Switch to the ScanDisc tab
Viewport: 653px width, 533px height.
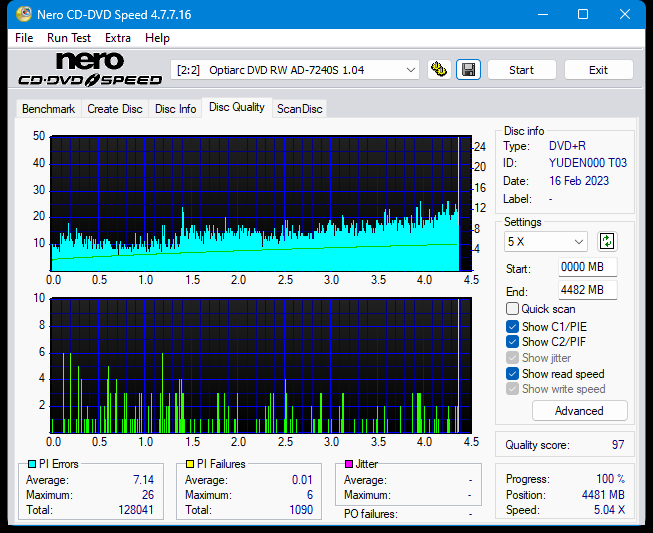299,109
